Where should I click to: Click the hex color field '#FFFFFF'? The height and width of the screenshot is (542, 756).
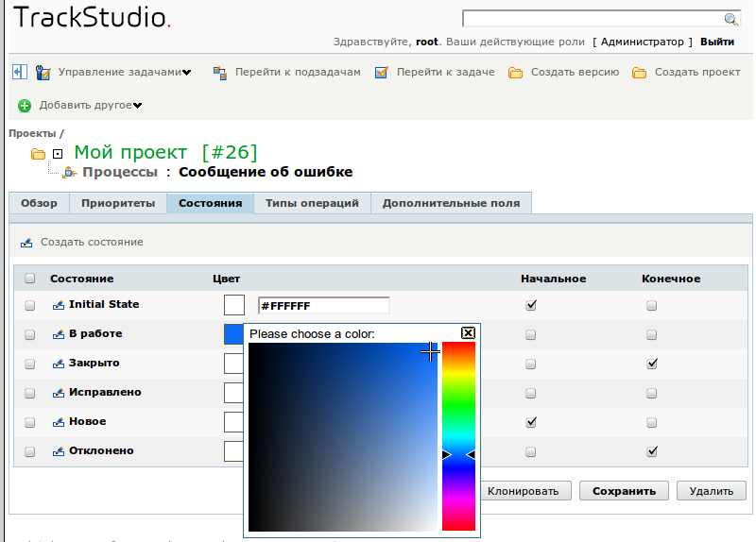pos(323,306)
